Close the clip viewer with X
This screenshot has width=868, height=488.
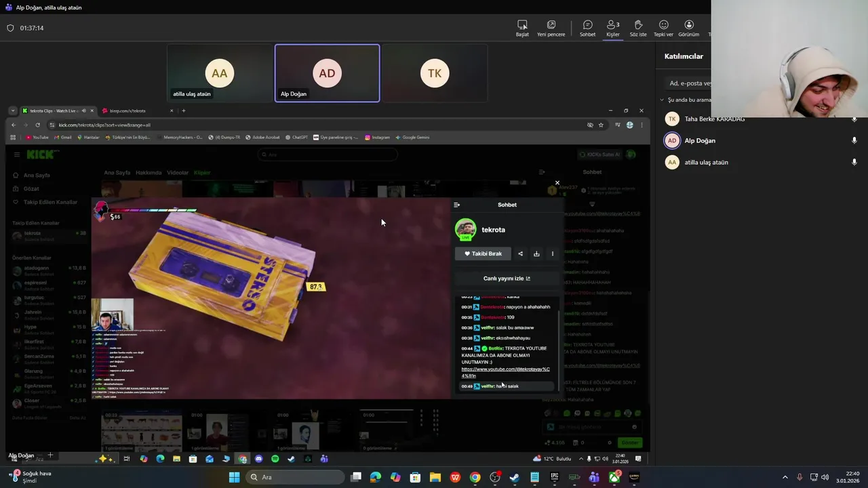(557, 183)
